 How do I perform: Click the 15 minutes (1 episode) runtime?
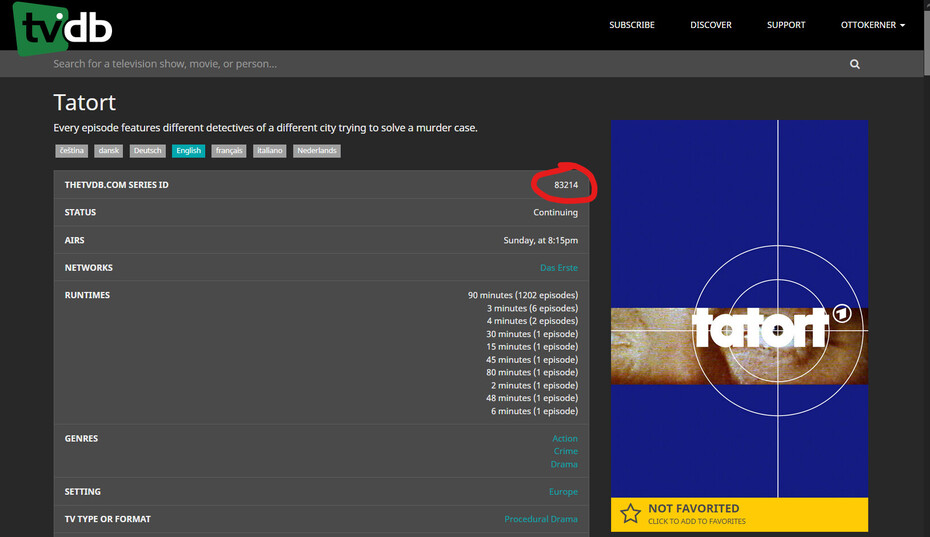[x=532, y=347]
